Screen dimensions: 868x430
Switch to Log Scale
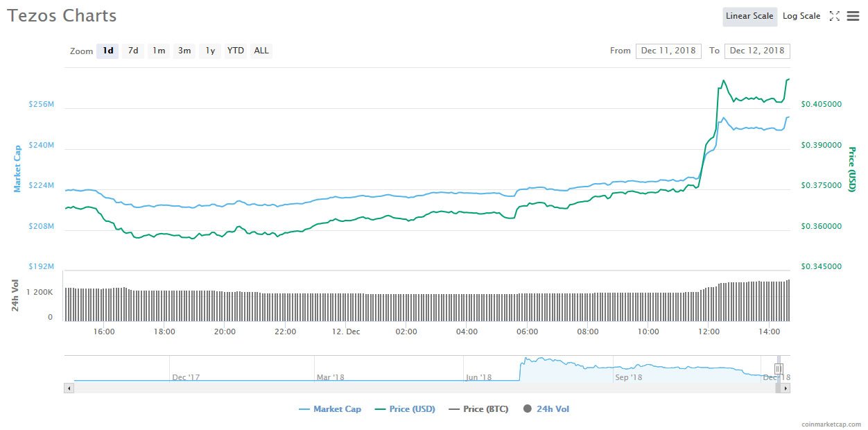[x=801, y=16]
